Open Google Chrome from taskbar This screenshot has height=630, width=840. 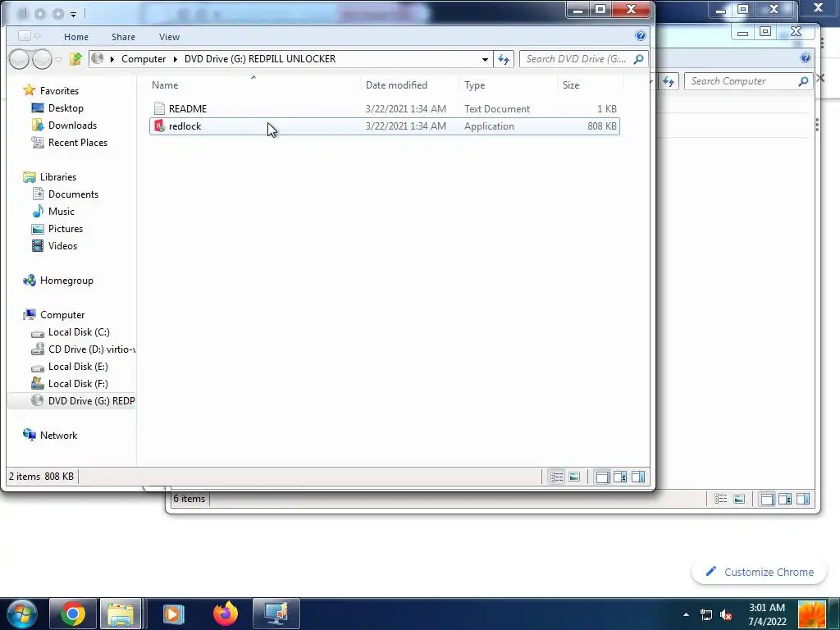(73, 614)
